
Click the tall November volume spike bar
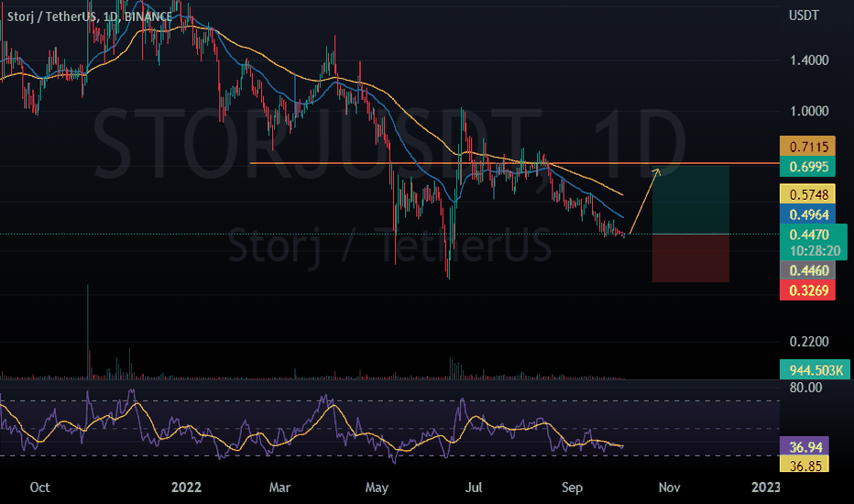pos(88,332)
